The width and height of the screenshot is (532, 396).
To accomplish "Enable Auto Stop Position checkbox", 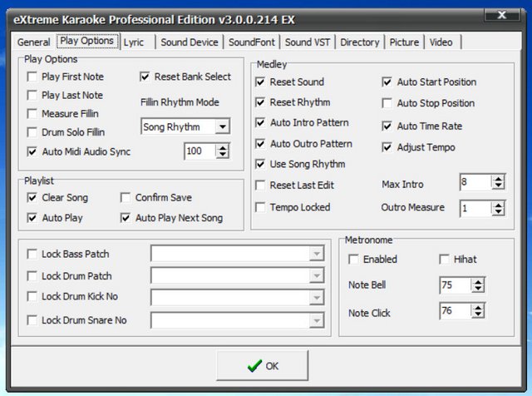I will tap(387, 103).
